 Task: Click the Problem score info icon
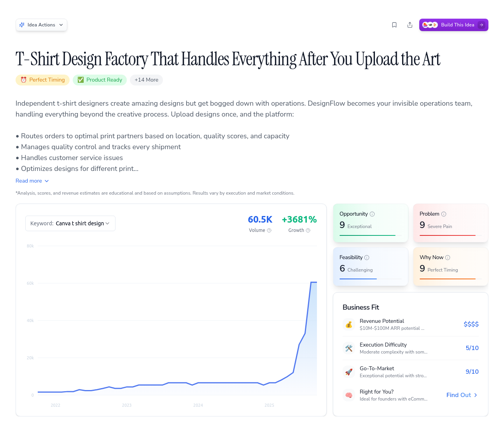pyautogui.click(x=444, y=214)
